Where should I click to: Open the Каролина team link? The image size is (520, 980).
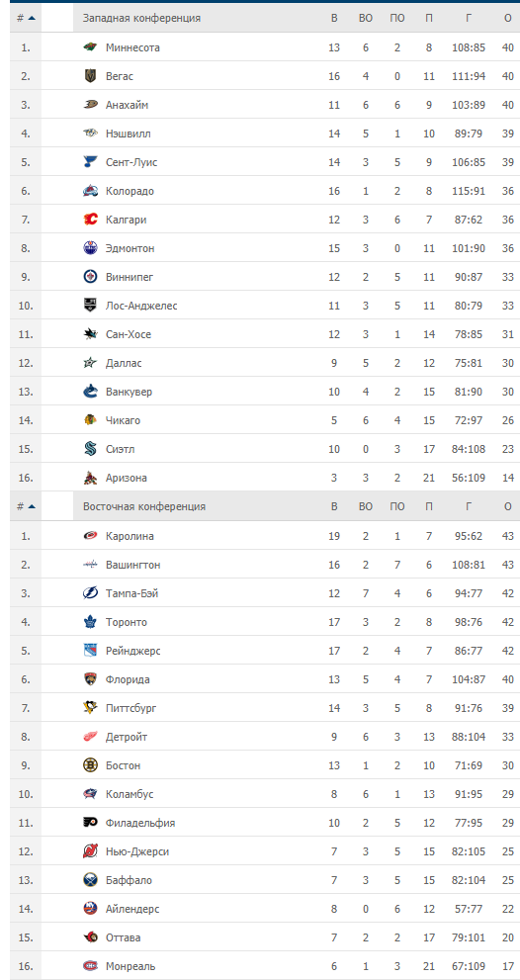click(x=130, y=536)
